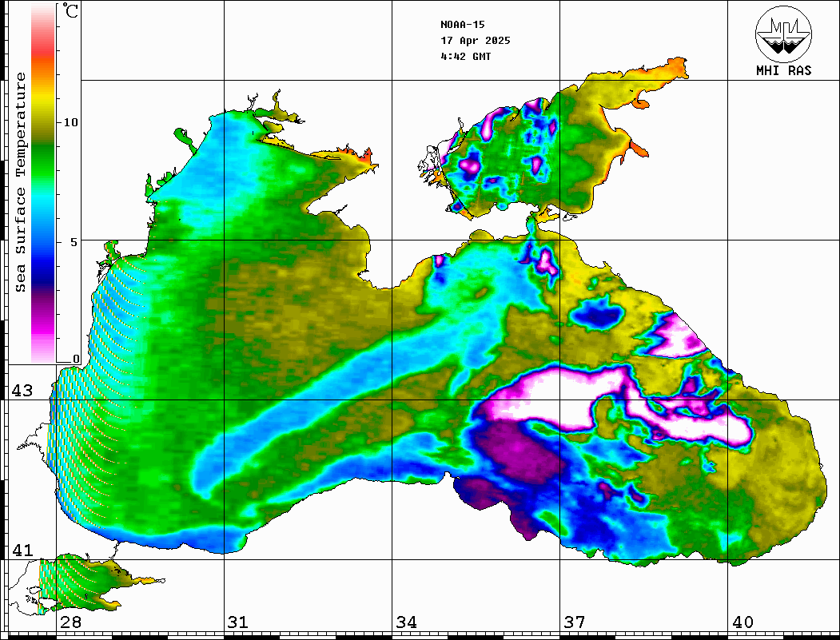Click the °C unit label above the scale

(72, 12)
